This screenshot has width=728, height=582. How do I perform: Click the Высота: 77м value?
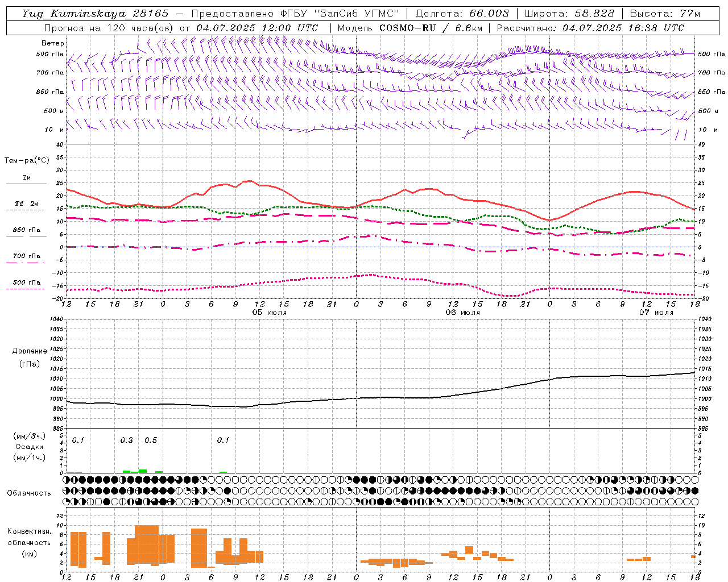coord(665,14)
